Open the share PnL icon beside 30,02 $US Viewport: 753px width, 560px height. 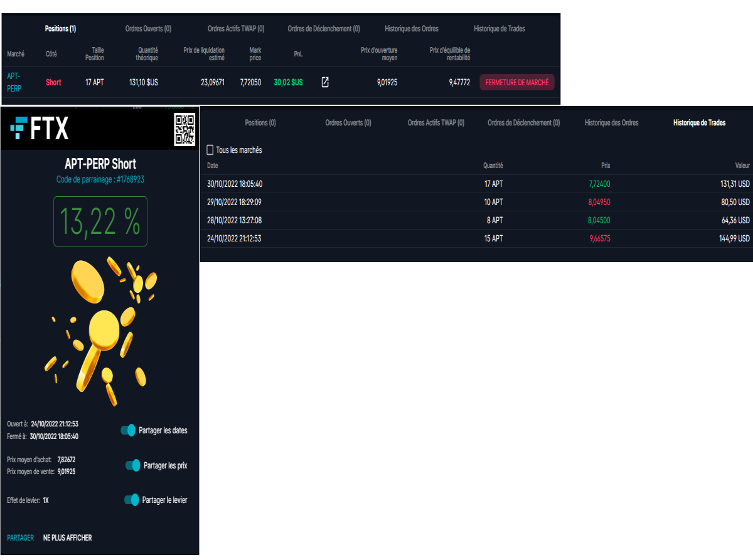[x=325, y=82]
